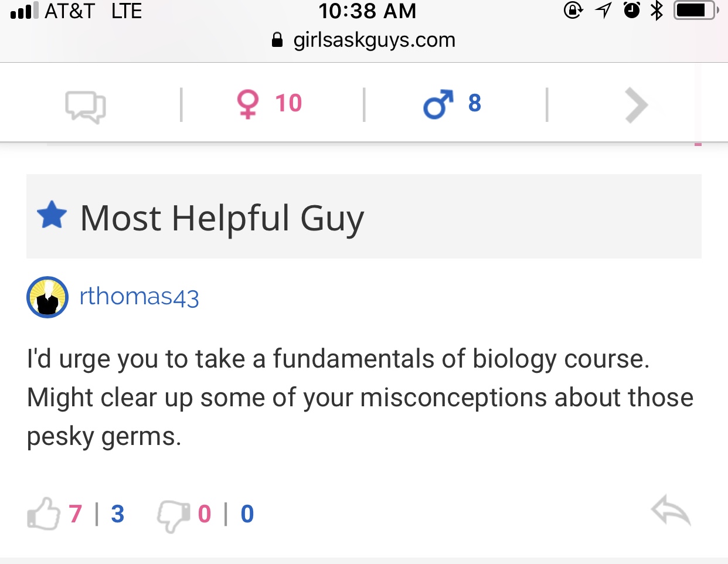This screenshot has height=564, width=728.
Task: Select the male symbol icon
Action: click(438, 104)
